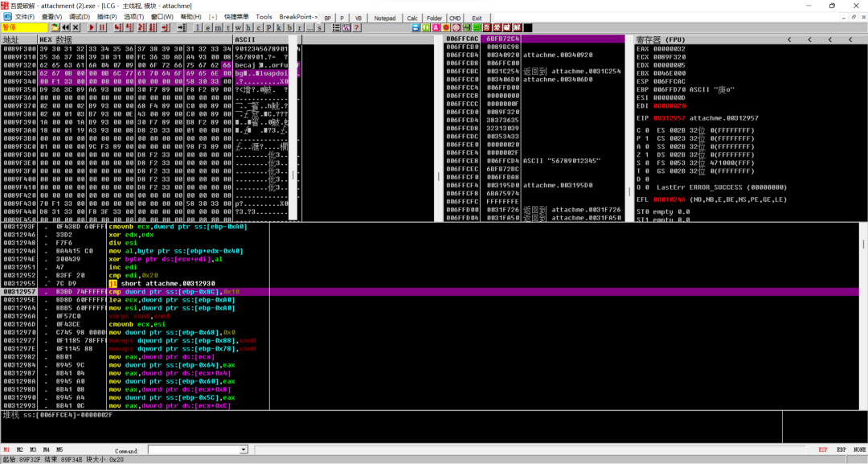Click the 寄存器 (FPU) registers header
The image size is (868, 464).
(660, 39)
